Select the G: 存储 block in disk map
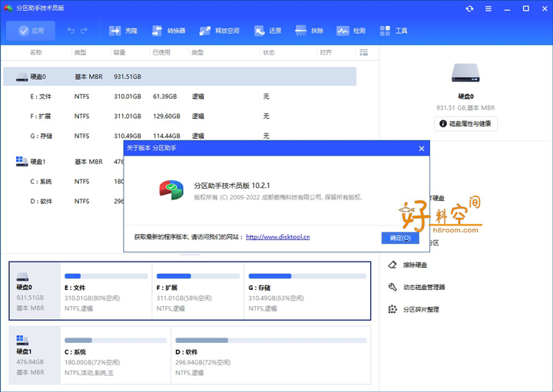The height and width of the screenshot is (392, 553). click(x=307, y=291)
